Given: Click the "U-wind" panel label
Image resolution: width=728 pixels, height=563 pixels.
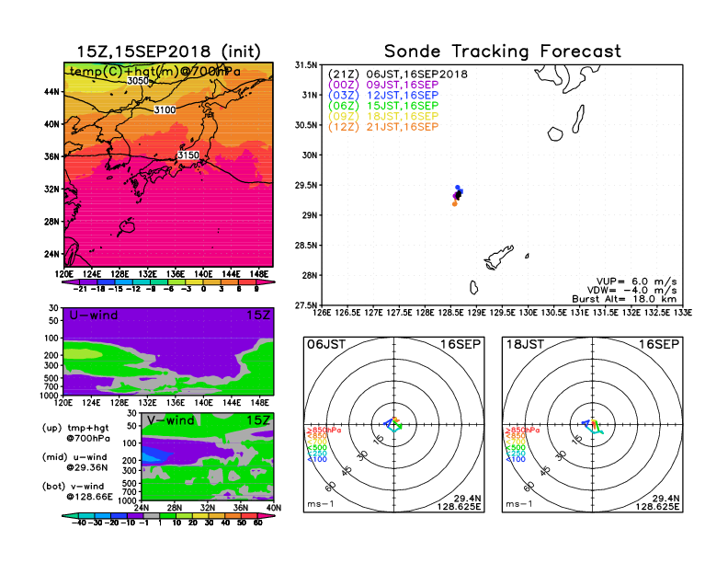Looking at the screenshot, I should [x=94, y=316].
